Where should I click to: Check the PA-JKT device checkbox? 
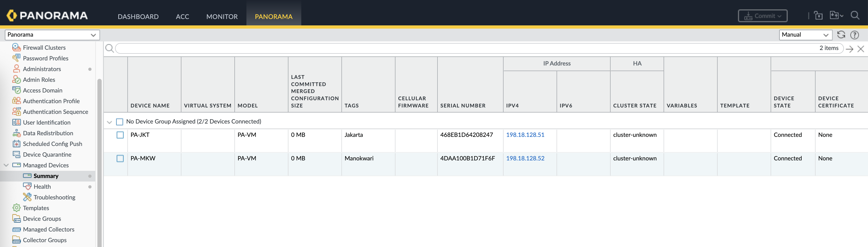tap(120, 135)
